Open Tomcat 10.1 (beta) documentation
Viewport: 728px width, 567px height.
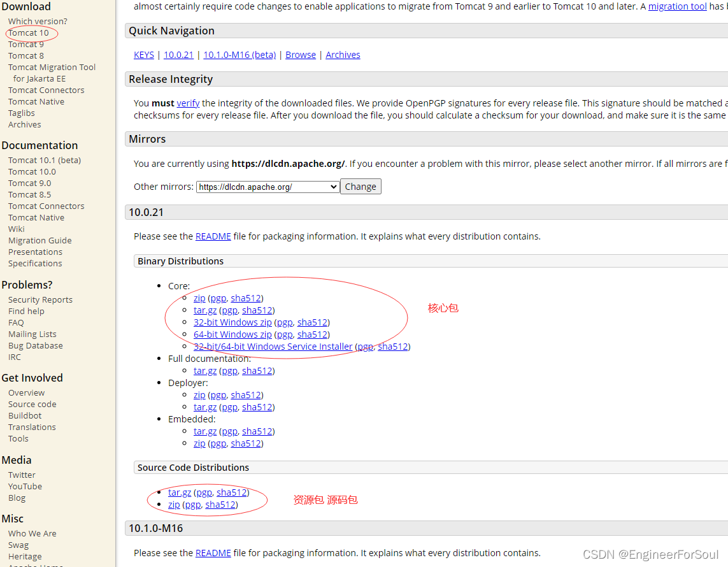coord(45,160)
